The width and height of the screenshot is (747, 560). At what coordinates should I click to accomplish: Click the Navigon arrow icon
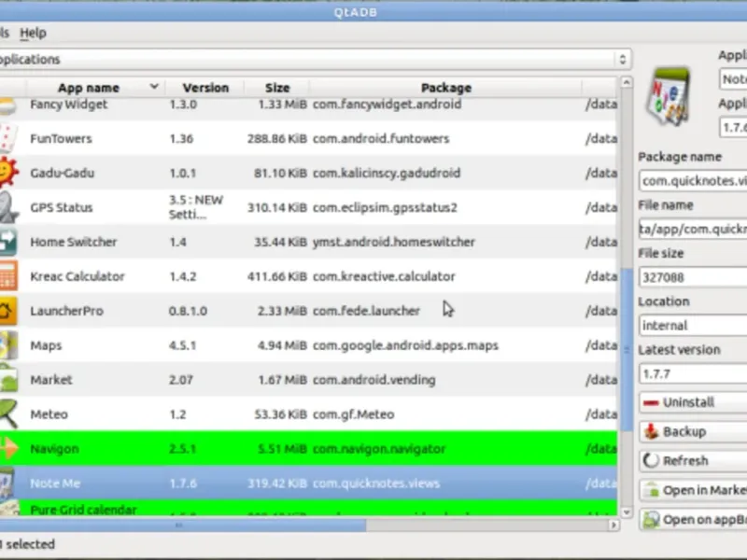pos(8,449)
